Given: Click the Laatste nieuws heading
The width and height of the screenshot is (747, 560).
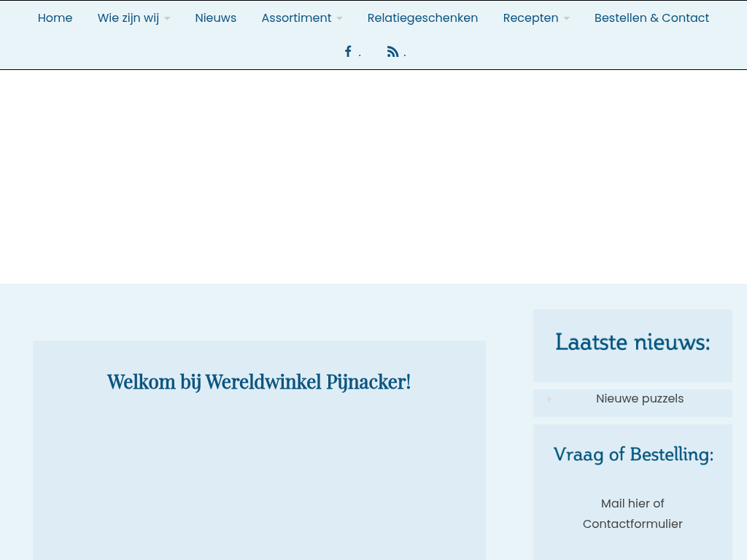Looking at the screenshot, I should click(x=632, y=342).
